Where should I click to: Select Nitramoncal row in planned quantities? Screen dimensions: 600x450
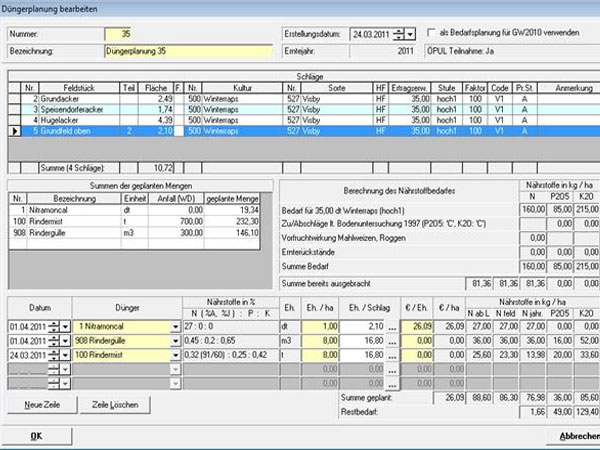134,210
